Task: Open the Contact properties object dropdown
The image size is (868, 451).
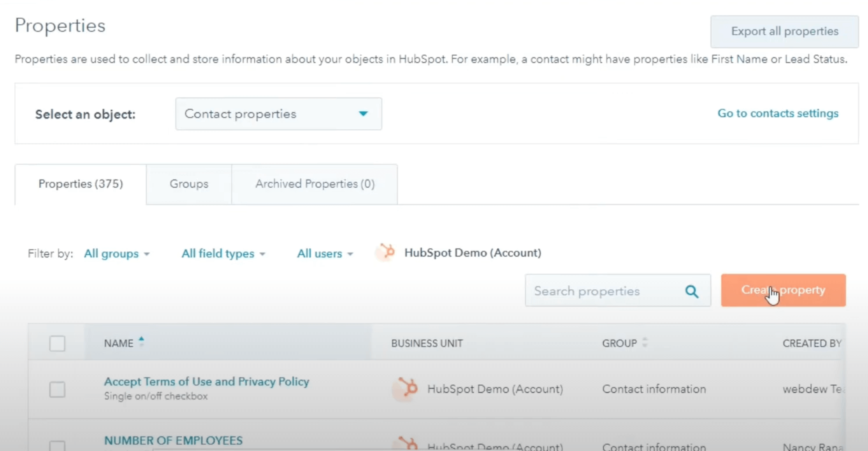Action: point(278,114)
